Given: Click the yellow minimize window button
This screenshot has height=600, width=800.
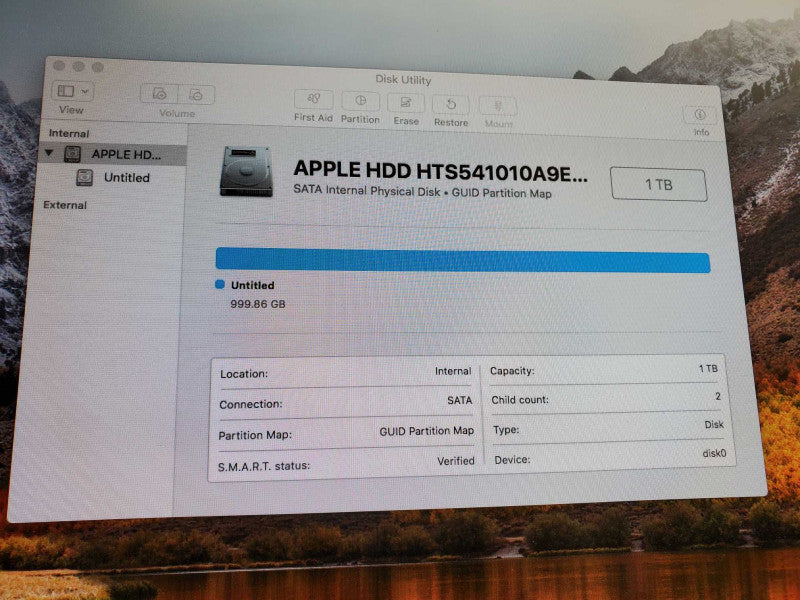Looking at the screenshot, I should point(78,66).
